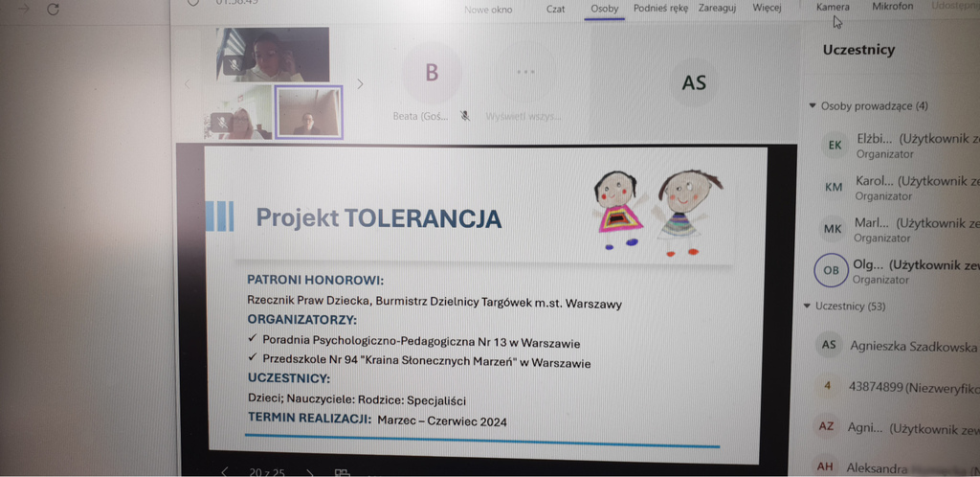Show next video tiles with right chevron
Screen dimensions: 980x477
click(360, 84)
